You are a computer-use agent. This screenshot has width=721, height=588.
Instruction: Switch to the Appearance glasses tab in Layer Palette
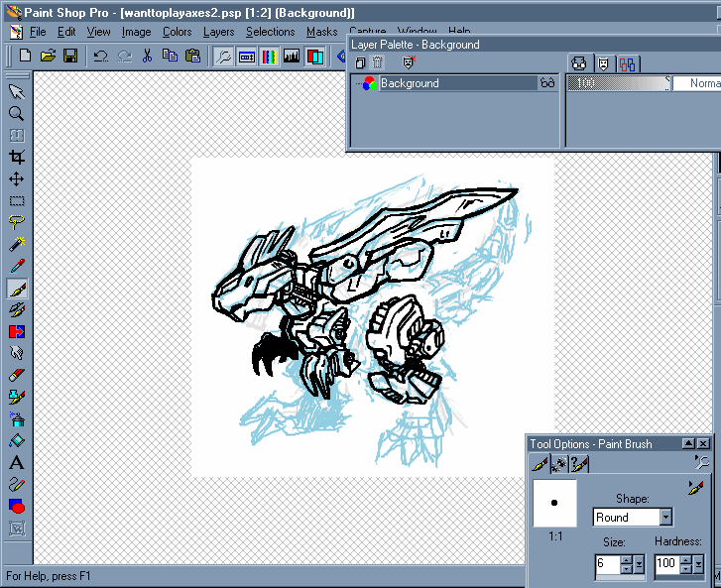click(579, 63)
